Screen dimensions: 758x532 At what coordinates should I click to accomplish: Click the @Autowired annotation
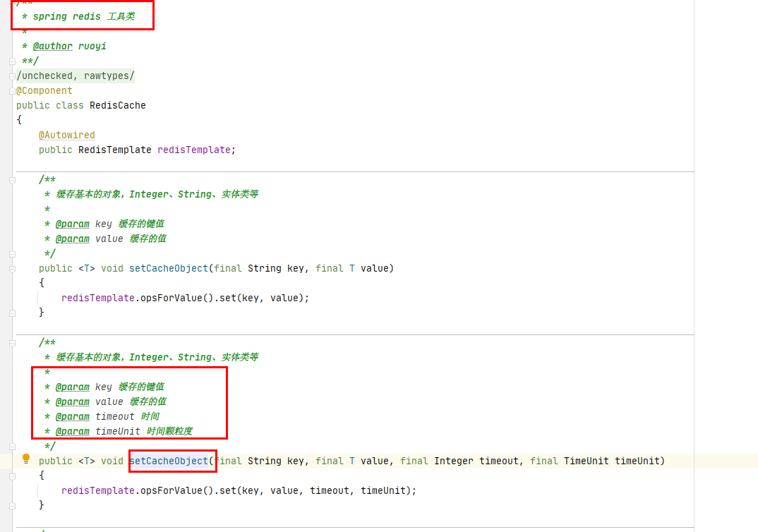click(67, 135)
